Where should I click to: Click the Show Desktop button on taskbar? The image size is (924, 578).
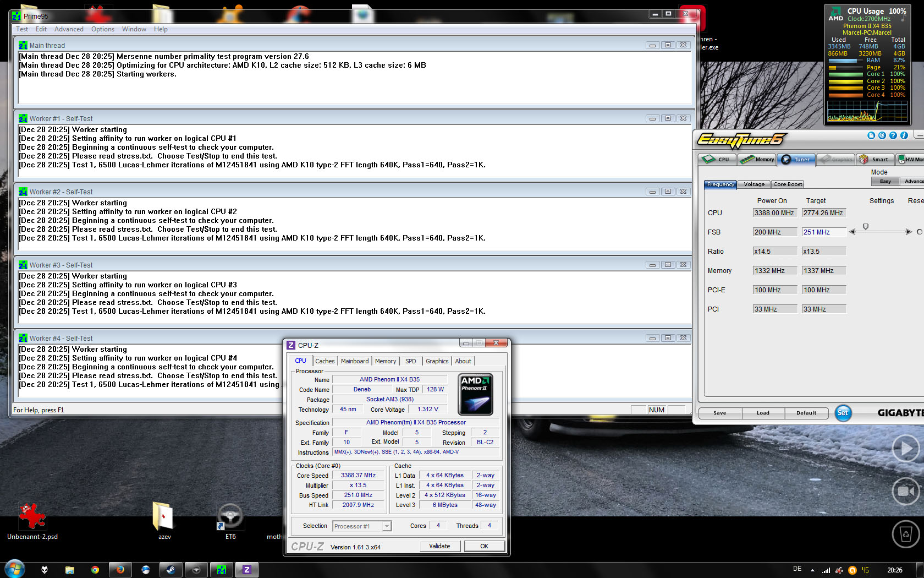coord(920,570)
